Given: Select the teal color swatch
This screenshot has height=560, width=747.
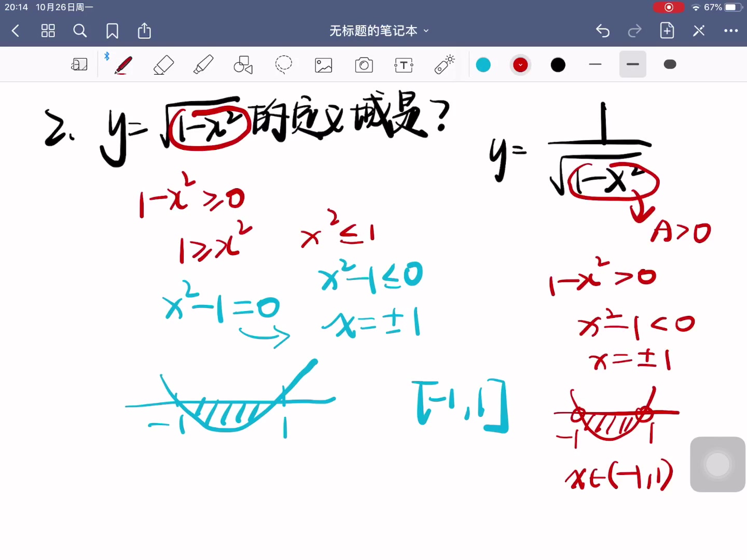Looking at the screenshot, I should [x=483, y=64].
